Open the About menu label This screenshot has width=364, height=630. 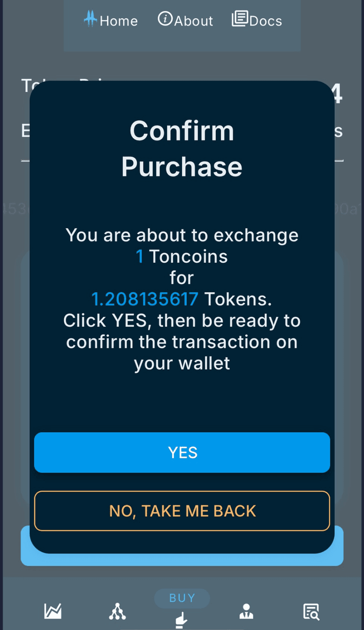193,21
